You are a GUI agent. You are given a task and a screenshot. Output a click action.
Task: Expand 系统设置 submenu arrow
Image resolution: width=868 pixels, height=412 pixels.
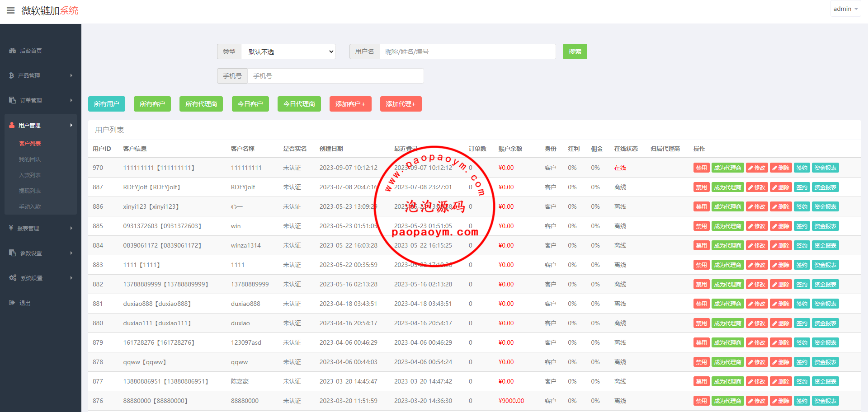tap(71, 278)
